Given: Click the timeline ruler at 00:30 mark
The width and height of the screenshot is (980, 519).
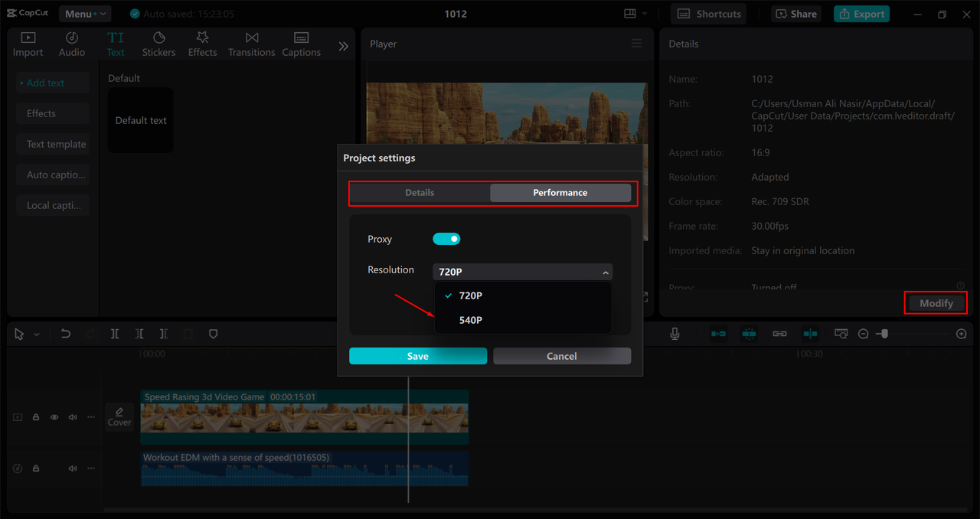Looking at the screenshot, I should 811,354.
